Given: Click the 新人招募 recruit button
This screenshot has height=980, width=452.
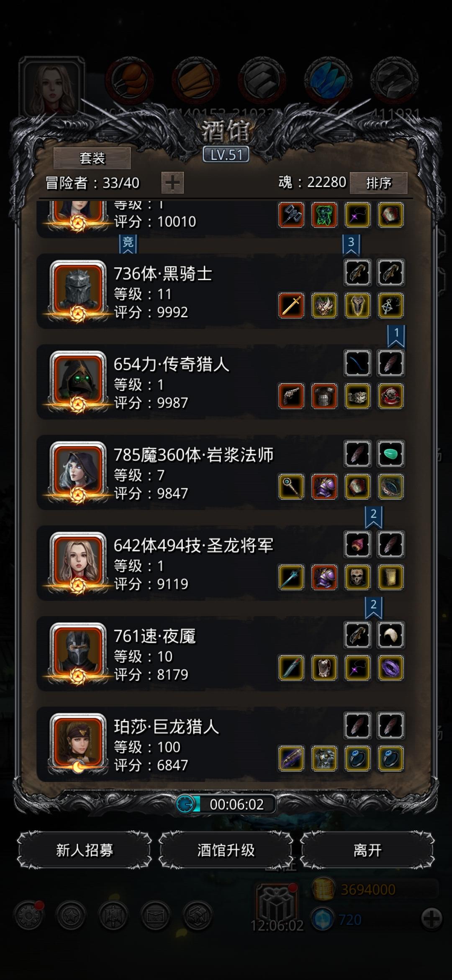Looking at the screenshot, I should tap(85, 850).
